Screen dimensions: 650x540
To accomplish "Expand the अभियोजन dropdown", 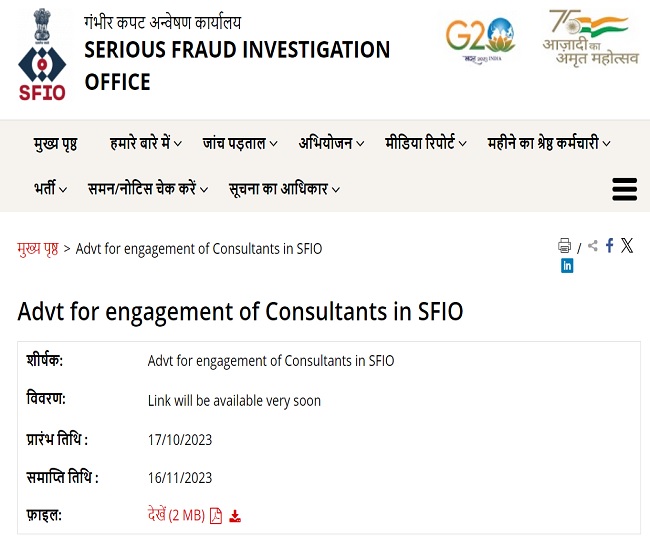I will [x=331, y=143].
